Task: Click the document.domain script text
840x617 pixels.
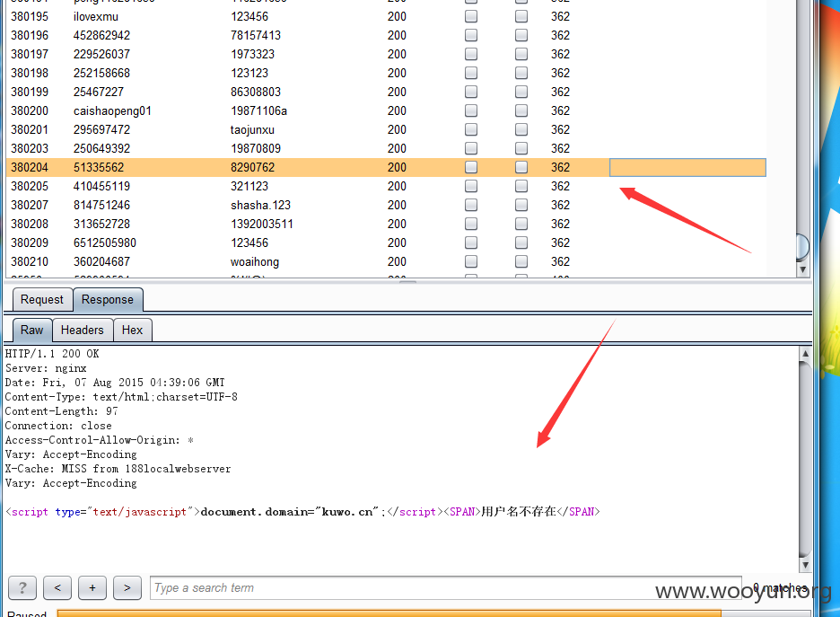Action: point(289,512)
